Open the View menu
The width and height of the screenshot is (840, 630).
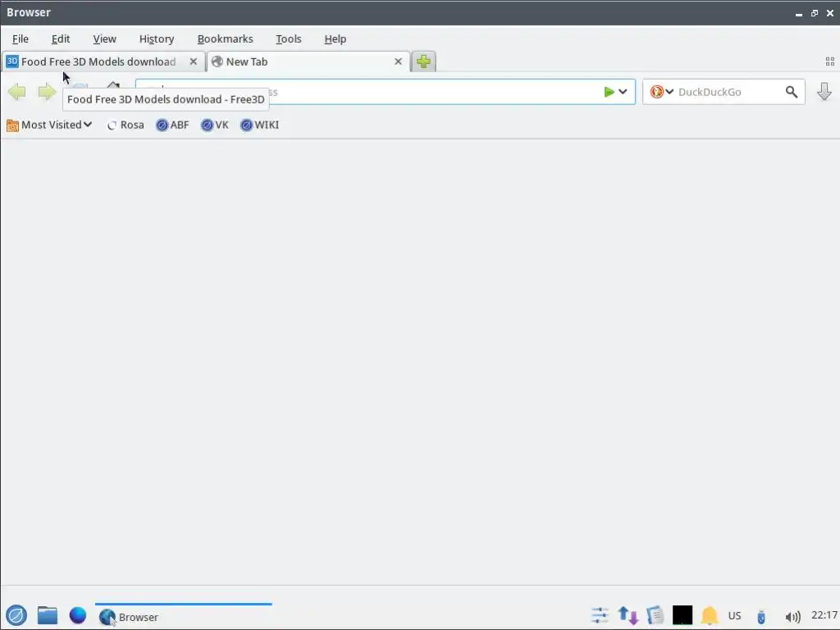[x=104, y=39]
